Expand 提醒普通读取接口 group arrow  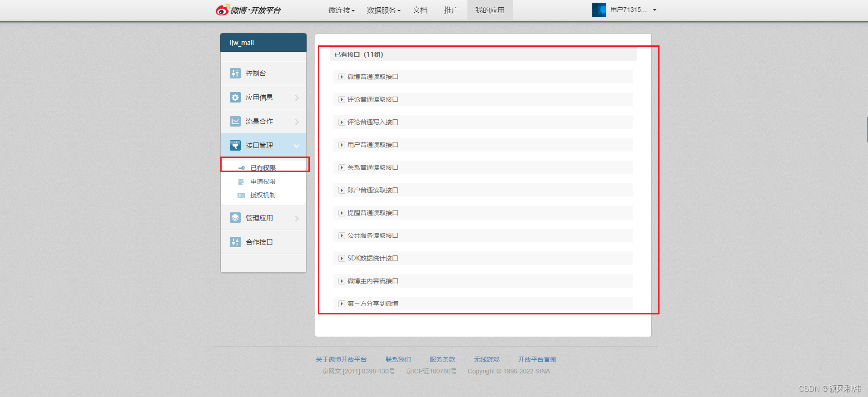[x=342, y=213]
